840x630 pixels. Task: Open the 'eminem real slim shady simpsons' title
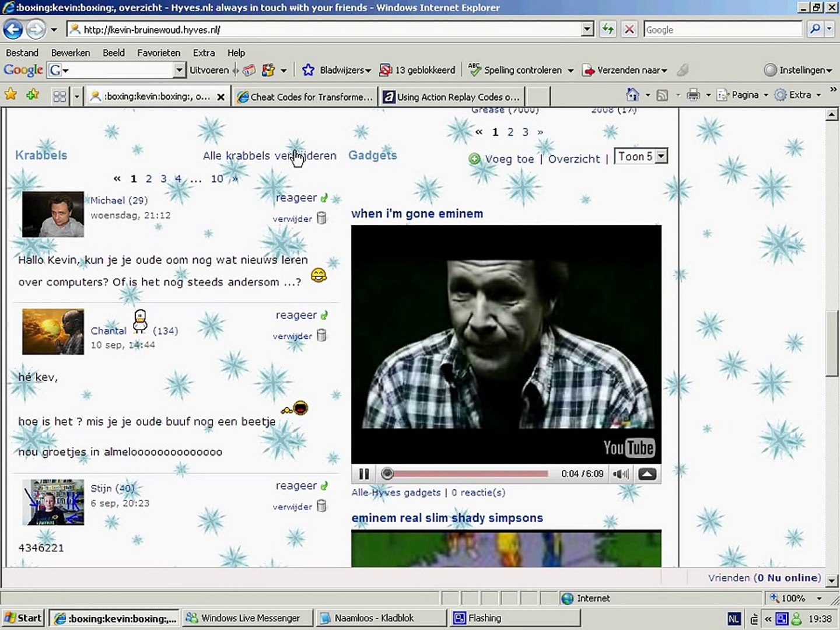coord(447,518)
